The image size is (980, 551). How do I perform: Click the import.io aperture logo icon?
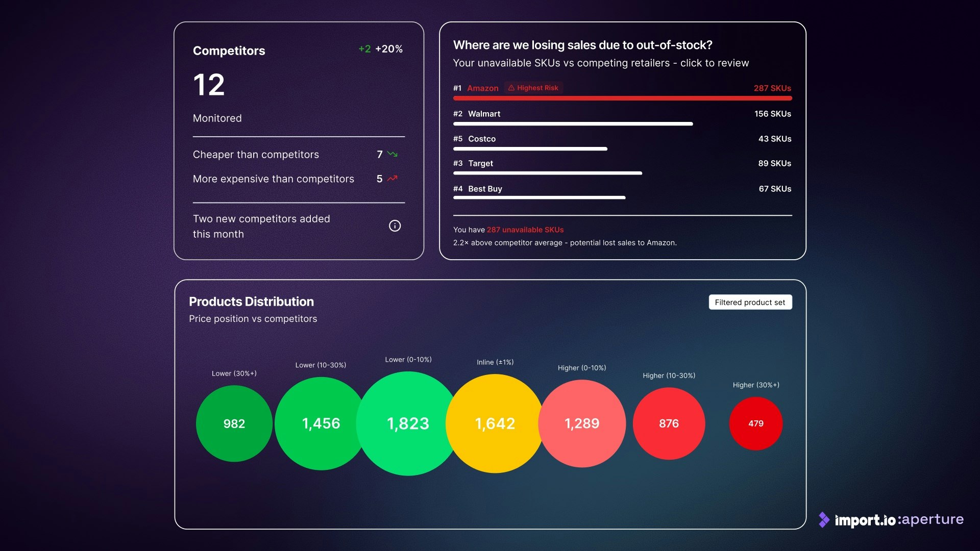click(x=824, y=519)
